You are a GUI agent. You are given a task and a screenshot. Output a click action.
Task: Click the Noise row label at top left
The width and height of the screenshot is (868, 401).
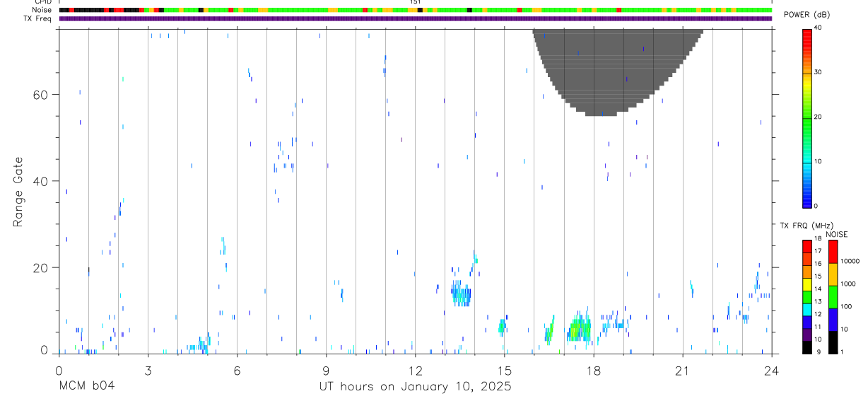tap(42, 10)
